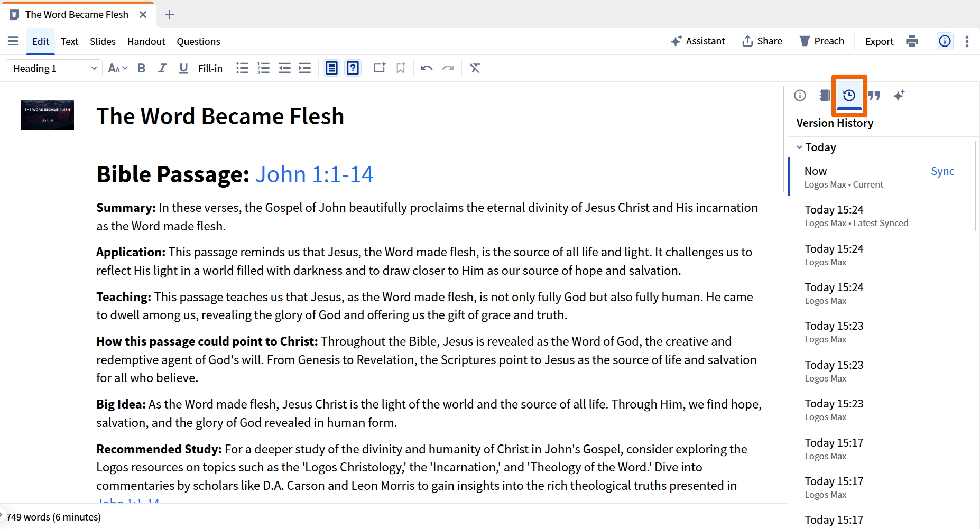The width and height of the screenshot is (980, 529).
Task: Open a new tab with plus
Action: coord(169,15)
